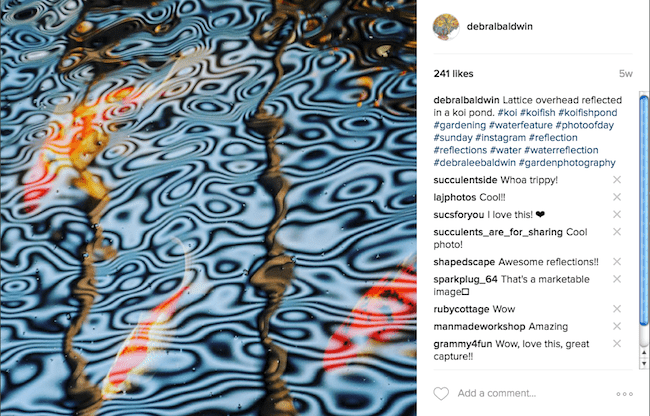650x416 pixels.
Task: Delete the grammy4fun comment
Action: tap(617, 344)
